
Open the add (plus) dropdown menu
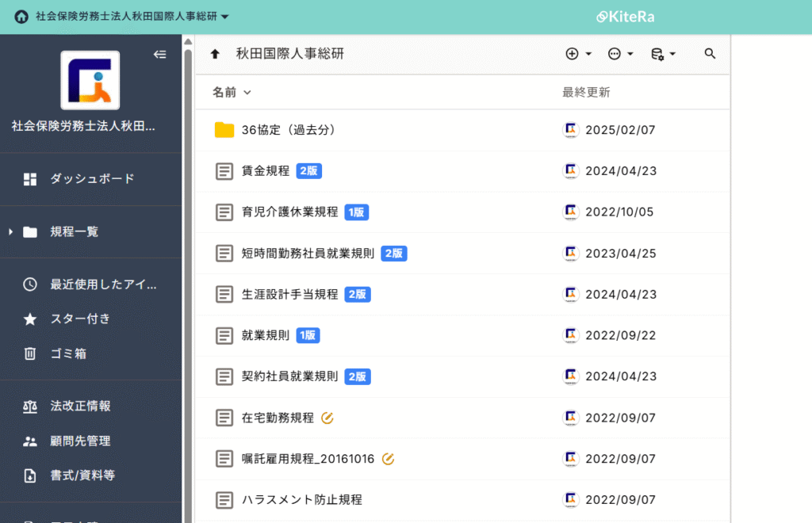(x=578, y=54)
